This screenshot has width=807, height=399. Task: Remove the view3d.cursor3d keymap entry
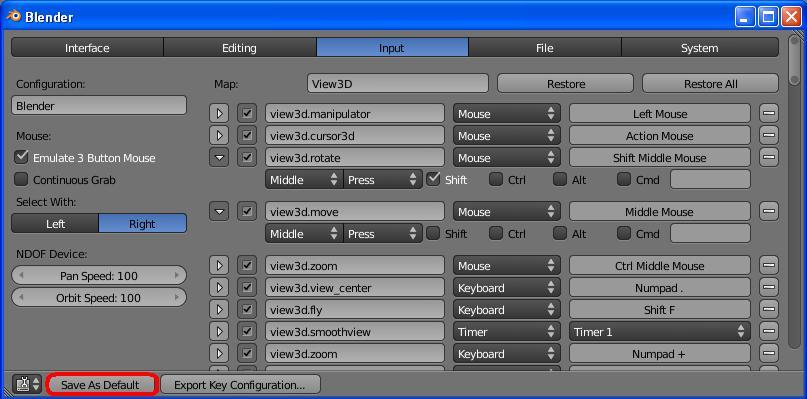pos(768,135)
